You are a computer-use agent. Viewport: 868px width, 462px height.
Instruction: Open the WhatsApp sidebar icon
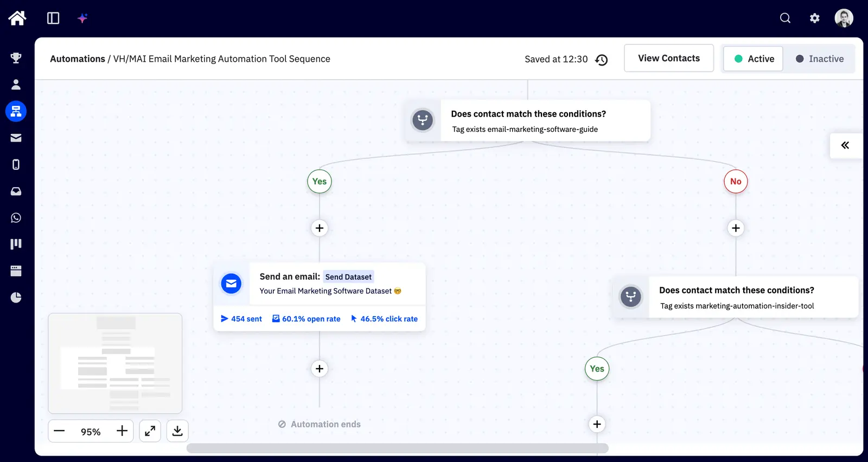pos(16,217)
